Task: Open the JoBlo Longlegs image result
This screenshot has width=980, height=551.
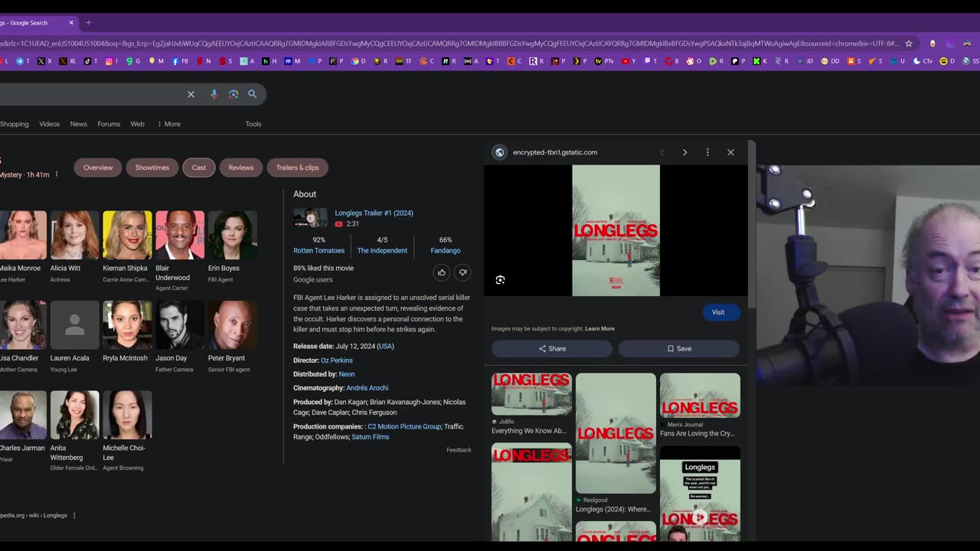Action: [531, 404]
